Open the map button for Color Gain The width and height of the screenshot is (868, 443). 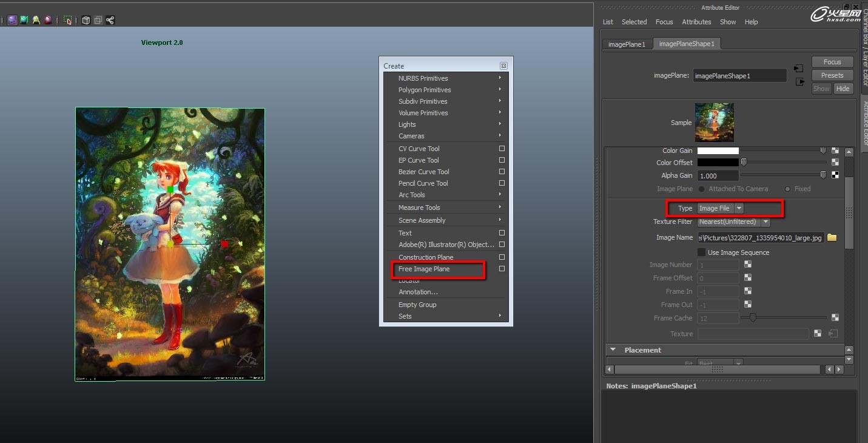point(835,150)
